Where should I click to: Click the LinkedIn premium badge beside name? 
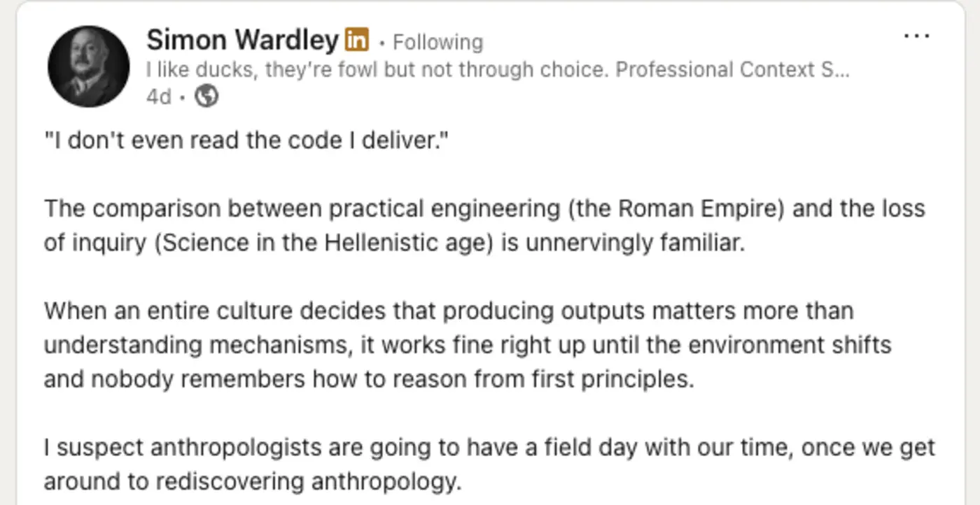click(357, 41)
